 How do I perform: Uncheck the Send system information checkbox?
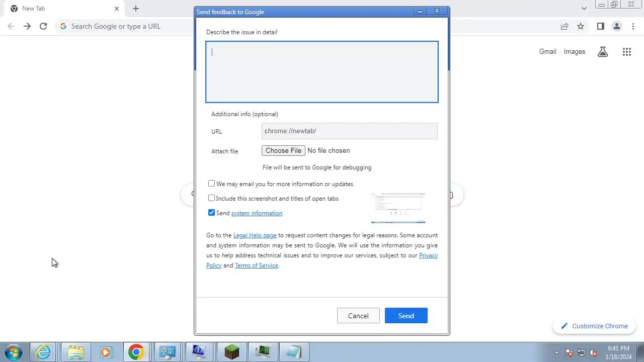point(212,213)
